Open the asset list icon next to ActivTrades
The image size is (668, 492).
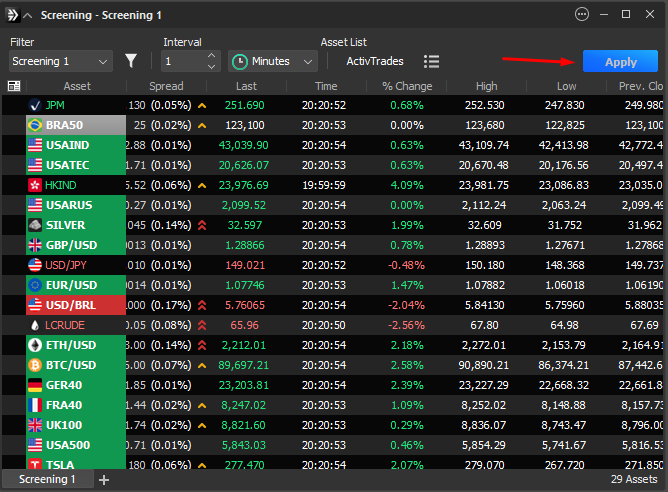tap(431, 61)
